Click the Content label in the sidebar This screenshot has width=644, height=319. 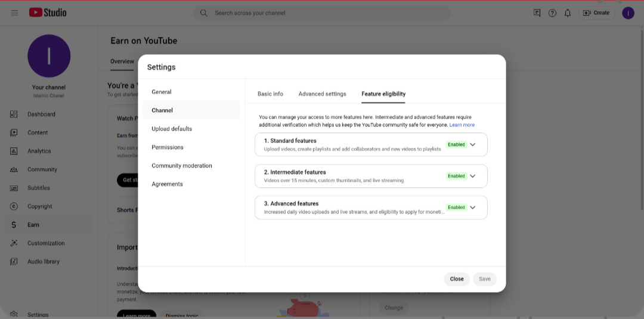pyautogui.click(x=38, y=132)
